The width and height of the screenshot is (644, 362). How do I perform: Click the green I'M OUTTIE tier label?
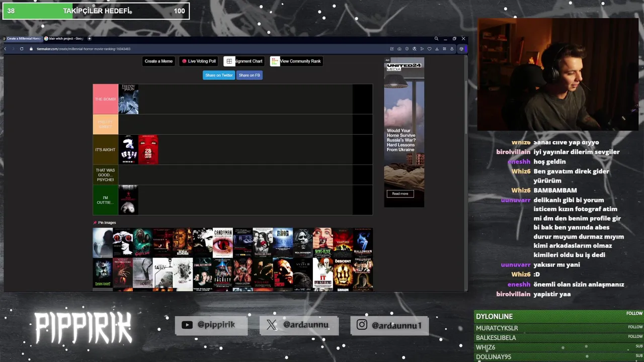point(106,200)
